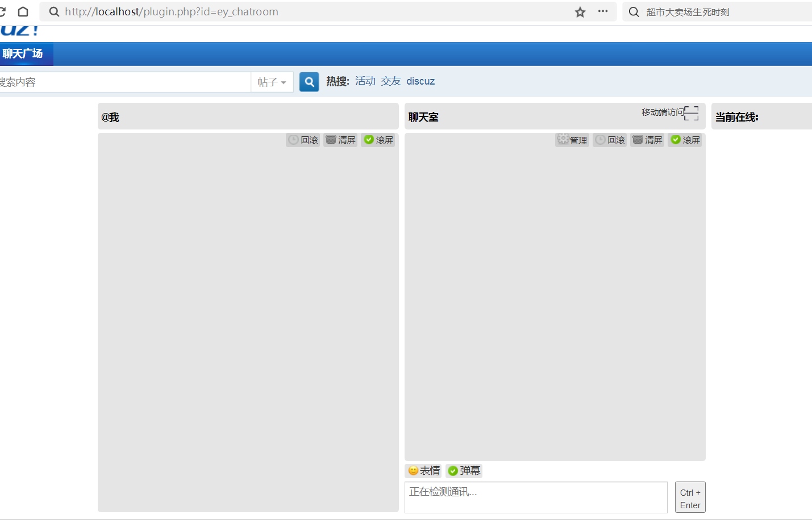Click the 移动端访问 label
Image resolution: width=812 pixels, height=523 pixels.
coord(663,112)
